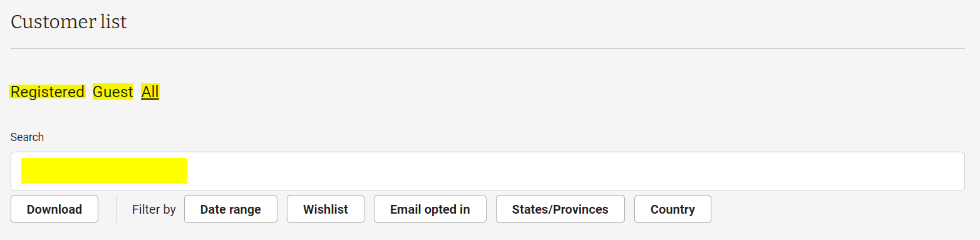This screenshot has height=240, width=980.
Task: Toggle the Wishlist filter
Action: click(326, 209)
